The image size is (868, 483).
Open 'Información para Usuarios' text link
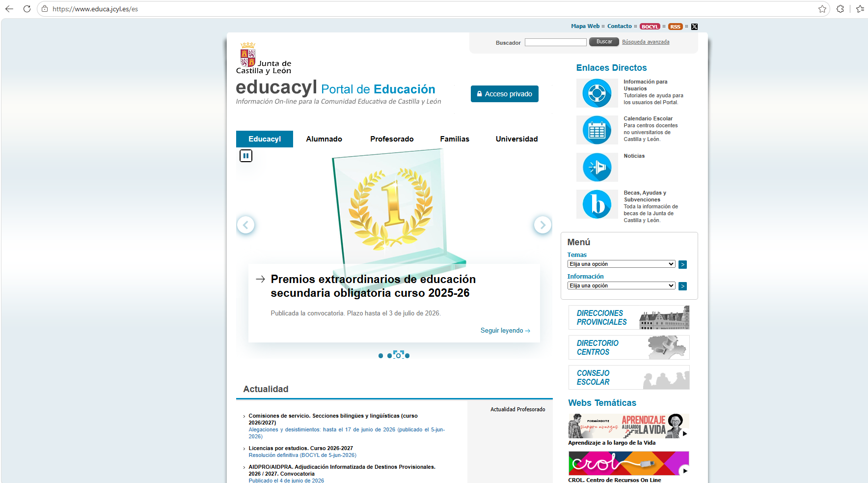point(646,85)
